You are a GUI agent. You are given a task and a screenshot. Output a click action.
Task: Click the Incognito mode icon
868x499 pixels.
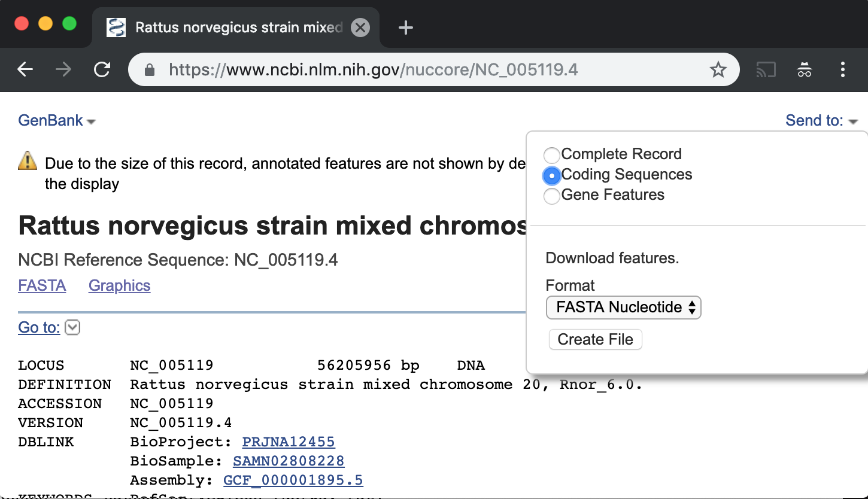pos(805,70)
